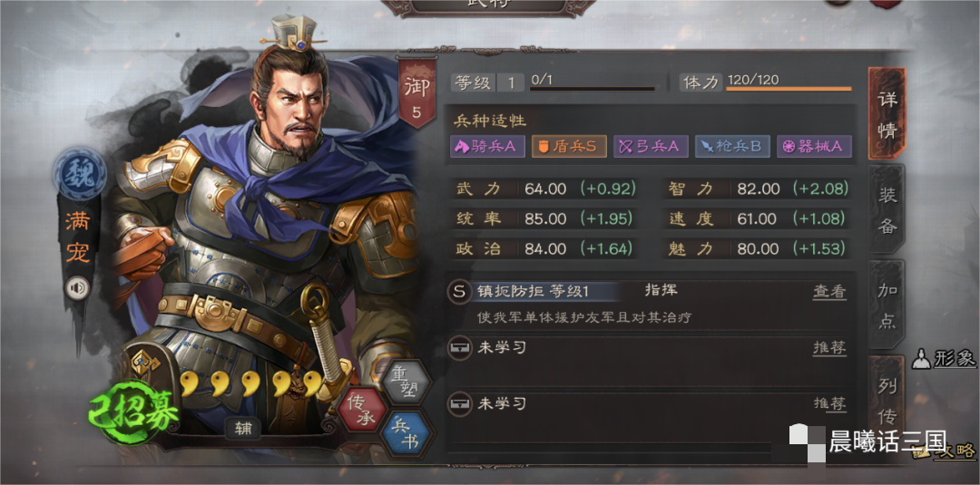980x485 pixels.
Task: Click the 体力 stamina bar
Action: pyautogui.click(x=789, y=89)
